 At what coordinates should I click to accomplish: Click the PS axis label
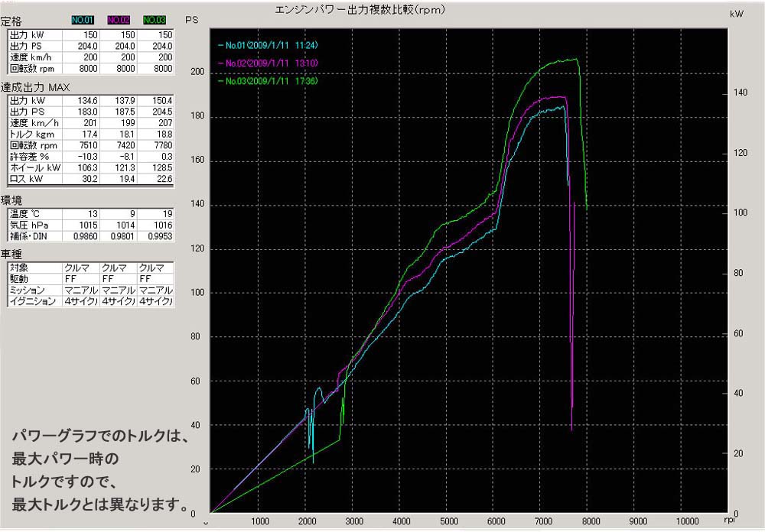pos(192,21)
